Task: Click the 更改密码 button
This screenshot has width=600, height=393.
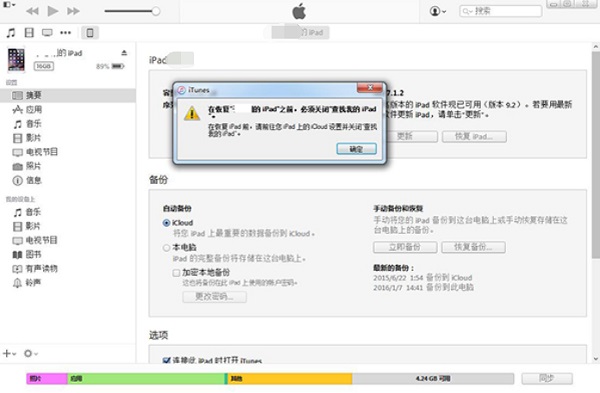Action: coord(214,297)
